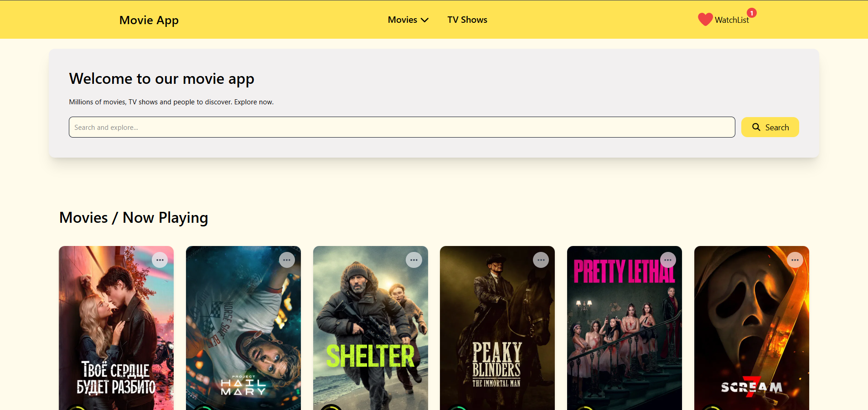Image resolution: width=868 pixels, height=410 pixels.
Task: Collapse the Movies dropdown chevron
Action: pos(425,20)
